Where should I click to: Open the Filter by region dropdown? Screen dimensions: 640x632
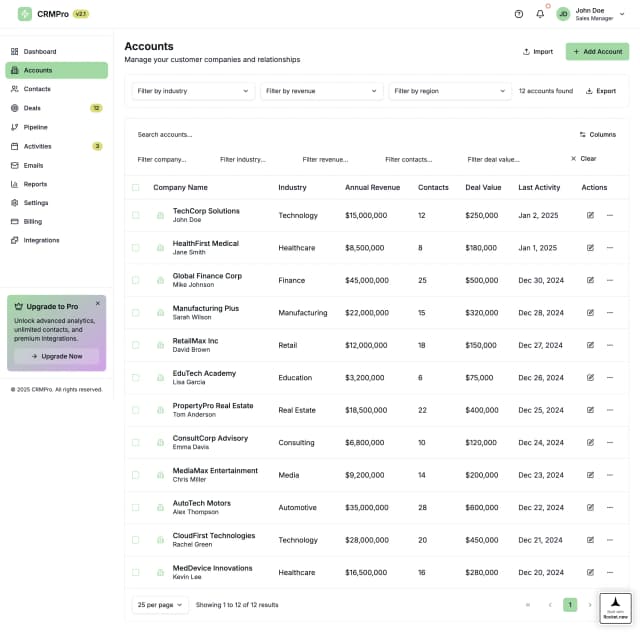click(x=449, y=91)
